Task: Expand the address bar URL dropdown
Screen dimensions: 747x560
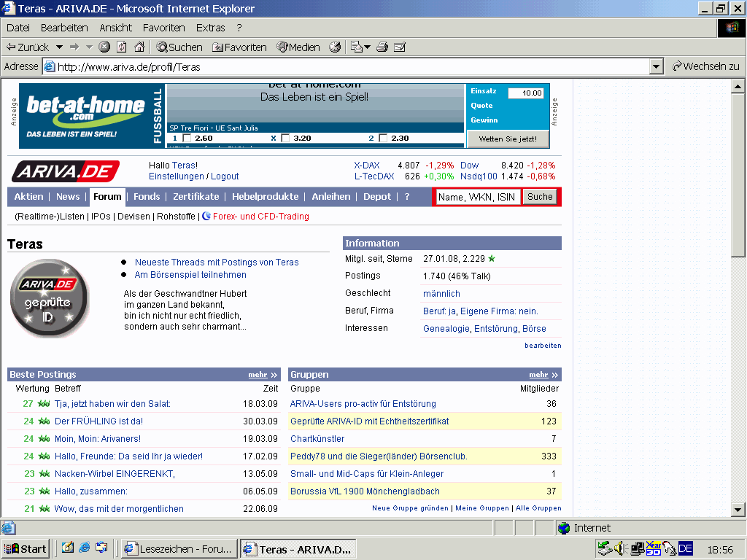Action: 656,66
